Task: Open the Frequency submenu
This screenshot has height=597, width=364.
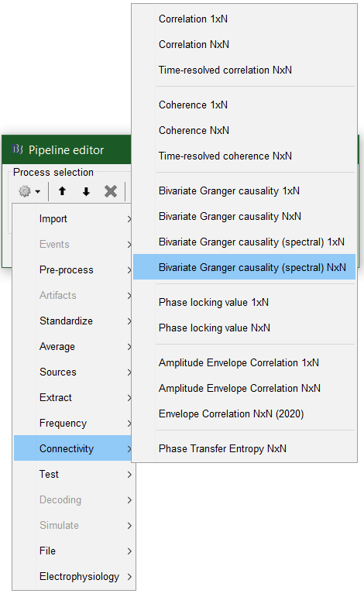Action: click(x=72, y=423)
